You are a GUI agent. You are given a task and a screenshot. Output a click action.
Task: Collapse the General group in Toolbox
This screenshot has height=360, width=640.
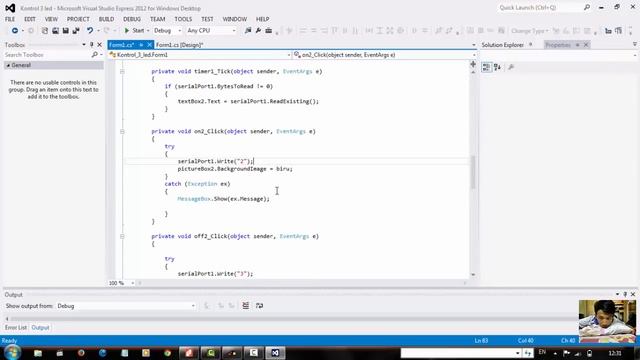(x=8, y=65)
